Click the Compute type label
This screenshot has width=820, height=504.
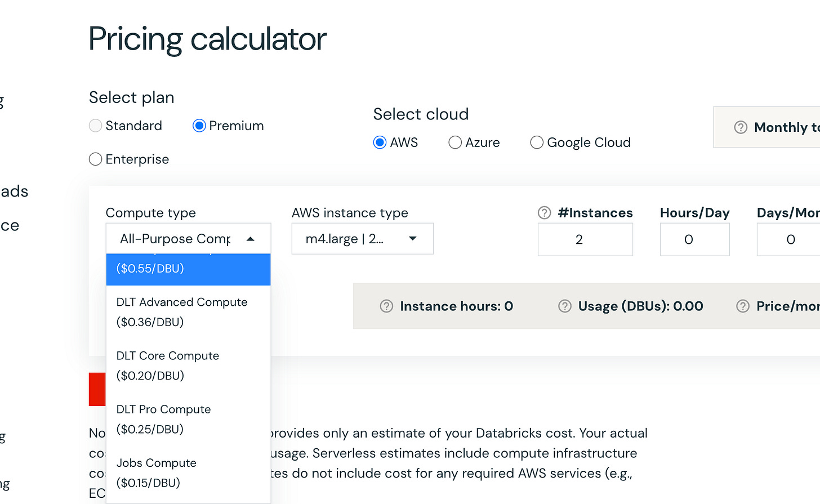(x=151, y=213)
